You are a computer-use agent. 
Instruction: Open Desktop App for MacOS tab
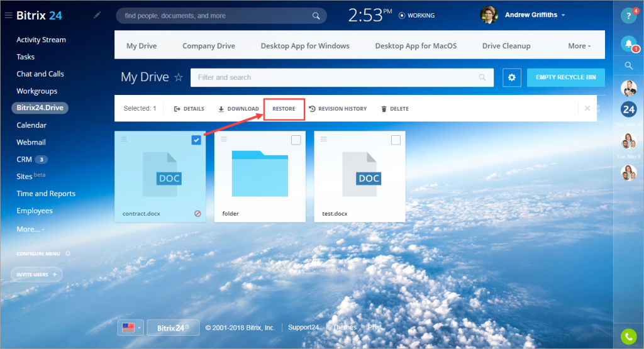point(416,46)
